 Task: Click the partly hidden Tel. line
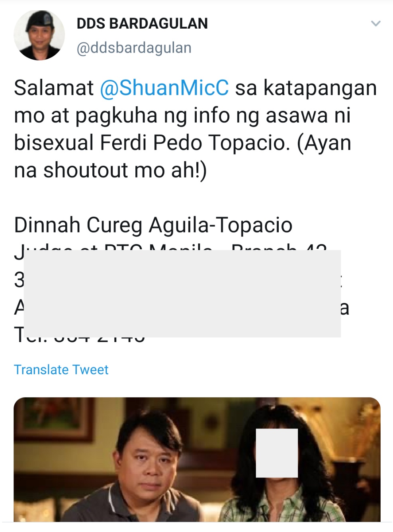[80, 334]
